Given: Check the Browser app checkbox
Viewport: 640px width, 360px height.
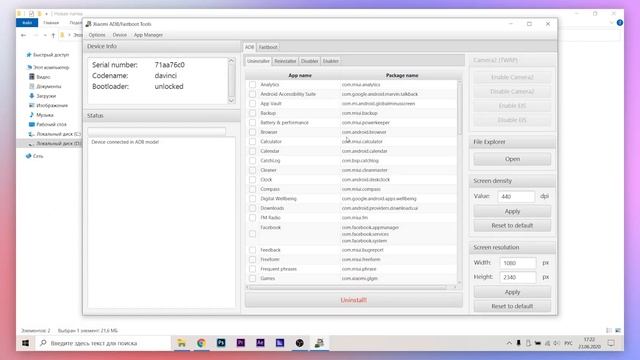Looking at the screenshot, I should (x=253, y=132).
